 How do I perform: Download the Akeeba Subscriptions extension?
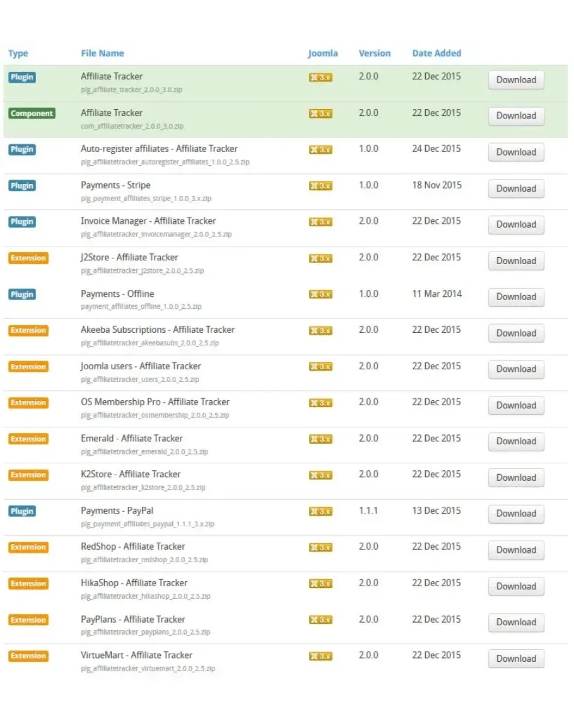tap(515, 333)
